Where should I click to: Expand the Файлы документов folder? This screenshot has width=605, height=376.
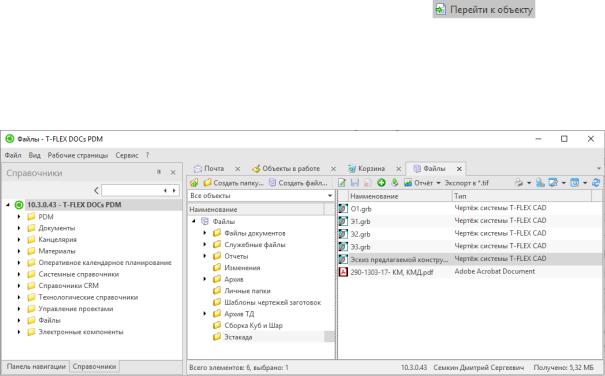[205, 233]
